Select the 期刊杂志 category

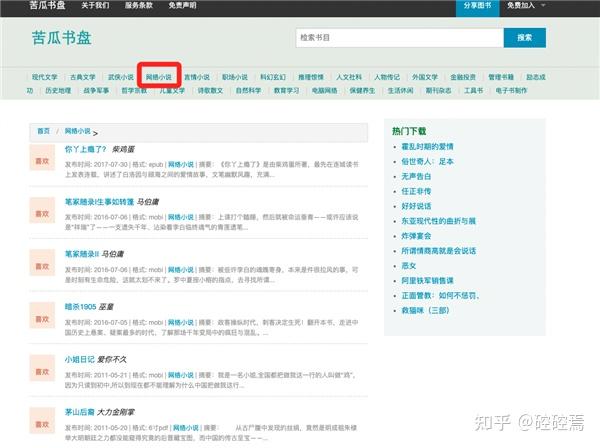[x=439, y=91]
